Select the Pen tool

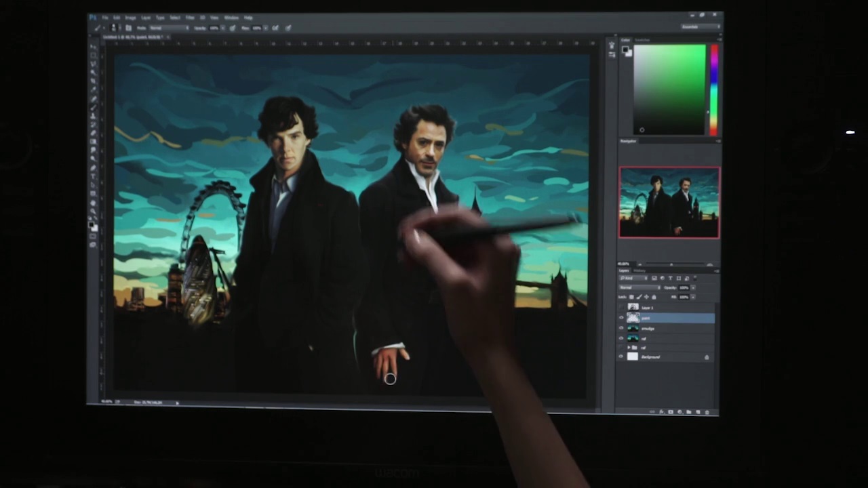(x=93, y=167)
